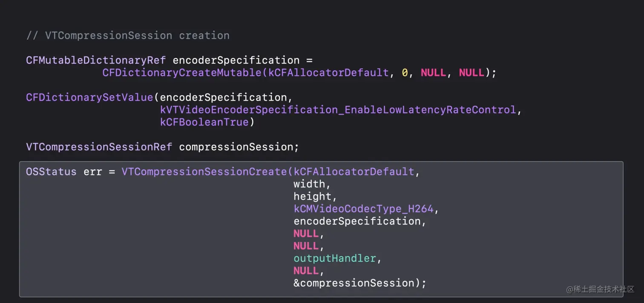The height and width of the screenshot is (303, 644).
Task: Select the constant "kCFBooleanTrue"
Action: point(204,122)
